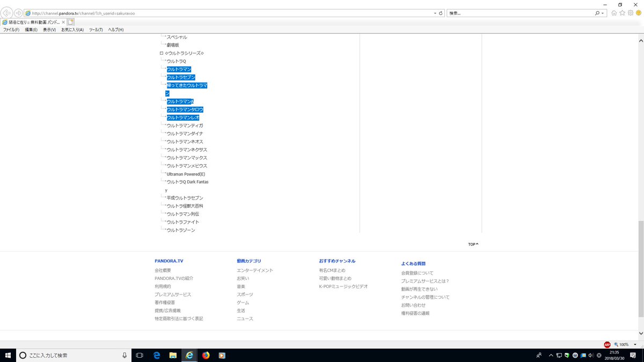Open Ultraman Powered(E) category
The width and height of the screenshot is (644, 362).
coord(186,174)
